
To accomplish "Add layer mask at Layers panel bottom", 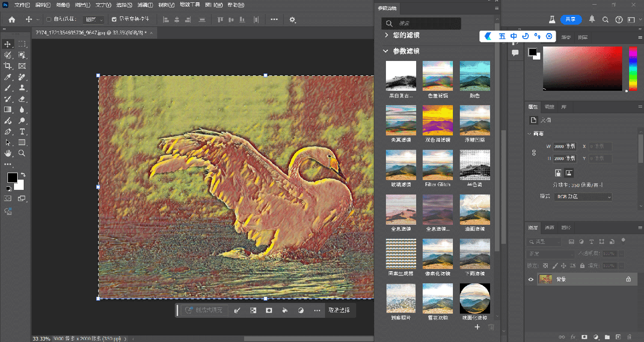I will point(584,337).
